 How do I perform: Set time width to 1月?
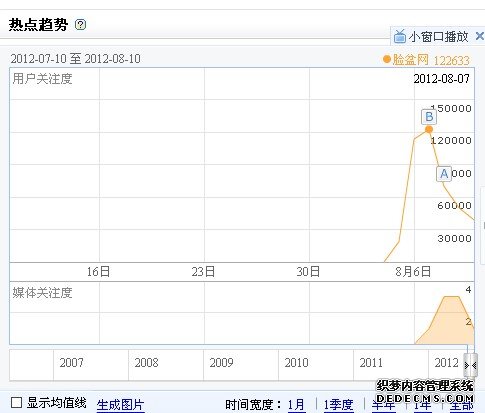coord(296,405)
